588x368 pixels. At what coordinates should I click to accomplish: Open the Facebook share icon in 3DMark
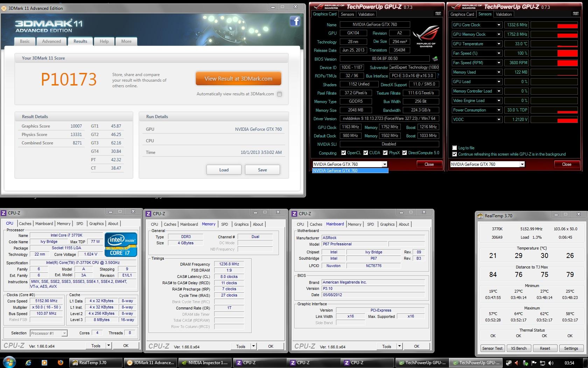295,21
